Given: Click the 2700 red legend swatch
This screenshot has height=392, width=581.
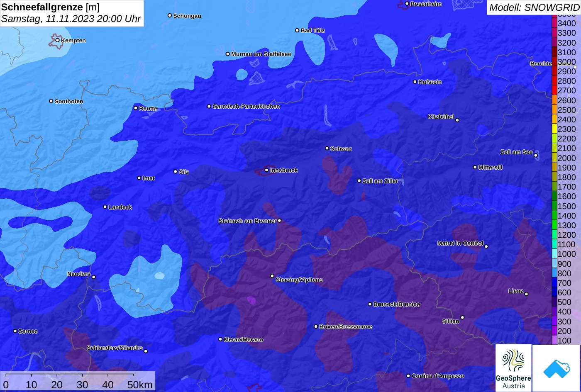Looking at the screenshot, I should (554, 90).
